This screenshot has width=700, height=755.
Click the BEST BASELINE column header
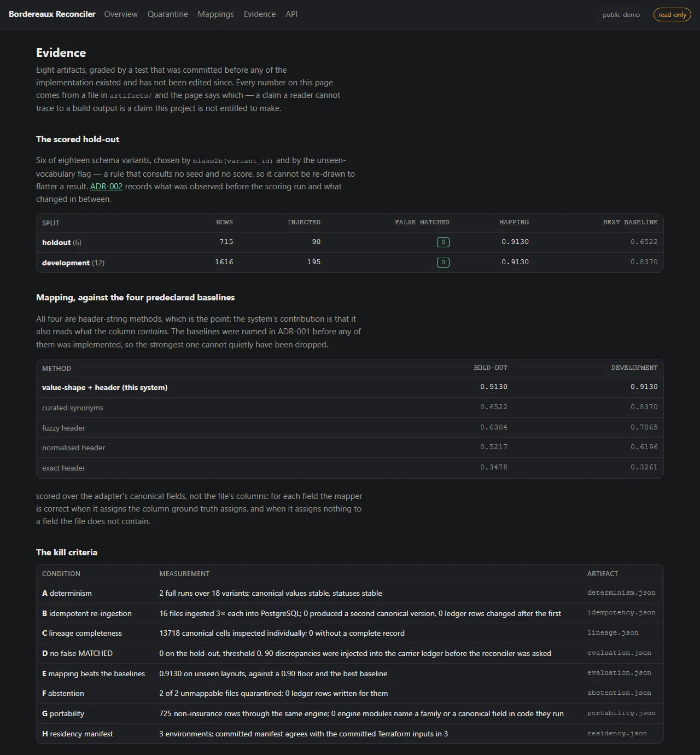[x=631, y=222]
